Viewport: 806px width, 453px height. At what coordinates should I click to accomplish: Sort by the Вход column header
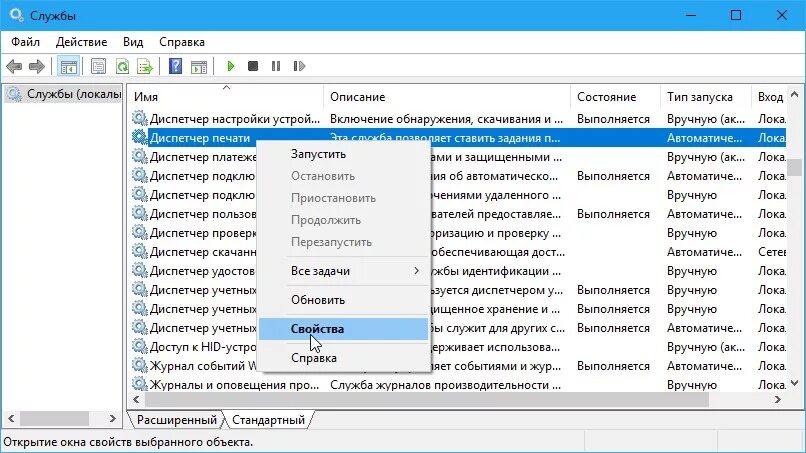point(770,97)
